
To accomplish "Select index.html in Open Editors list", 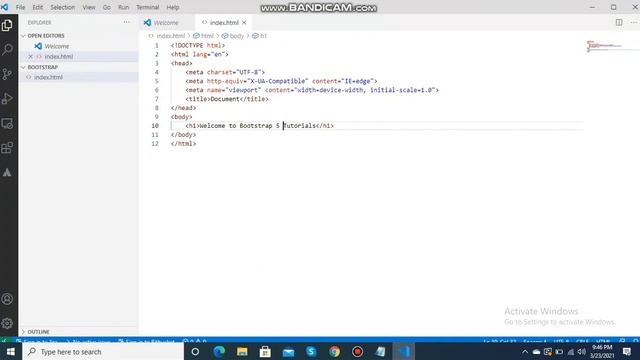I will coord(59,57).
